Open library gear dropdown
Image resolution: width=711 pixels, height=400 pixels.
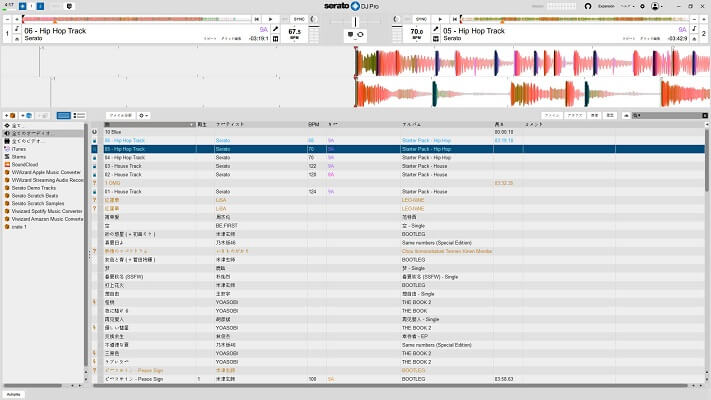[x=143, y=116]
